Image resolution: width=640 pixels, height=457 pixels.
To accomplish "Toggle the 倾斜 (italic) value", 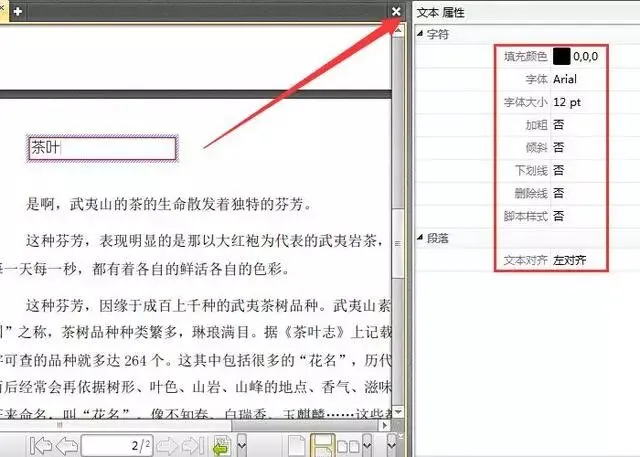I will [558, 147].
